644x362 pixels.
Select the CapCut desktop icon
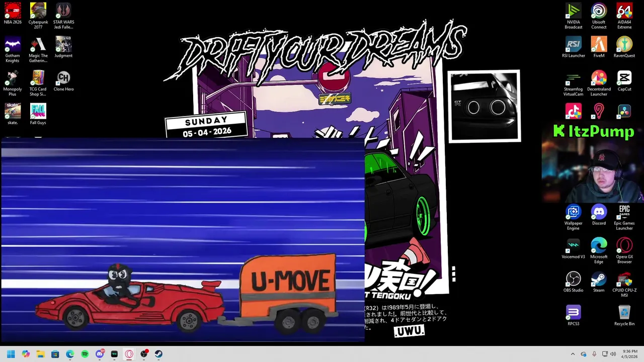pyautogui.click(x=624, y=81)
